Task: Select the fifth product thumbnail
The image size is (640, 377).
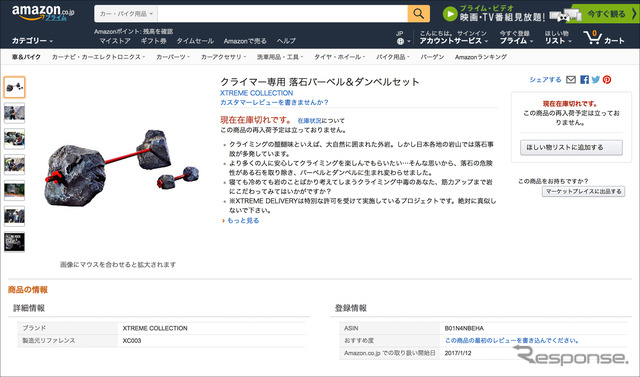Action: pos(15,191)
